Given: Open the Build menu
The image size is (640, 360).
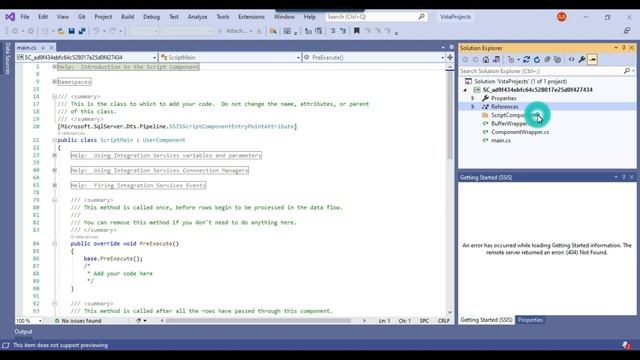Looking at the screenshot, I should pyautogui.click(x=127, y=17).
